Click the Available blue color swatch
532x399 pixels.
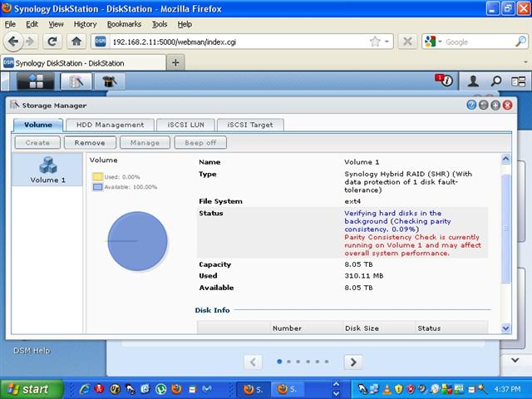(x=98, y=187)
